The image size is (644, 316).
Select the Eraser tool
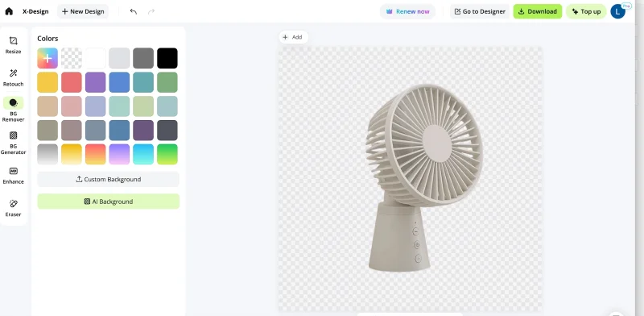pyautogui.click(x=13, y=208)
